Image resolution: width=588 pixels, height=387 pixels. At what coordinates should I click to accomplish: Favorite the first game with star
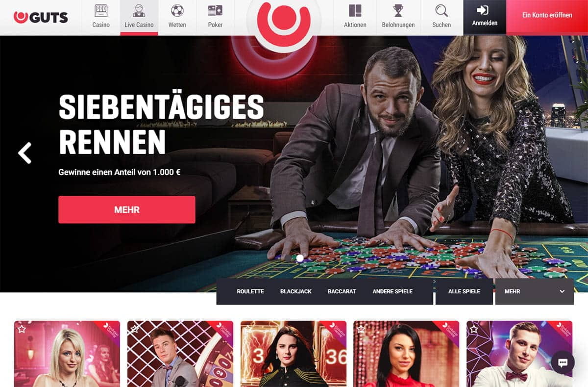point(22,329)
